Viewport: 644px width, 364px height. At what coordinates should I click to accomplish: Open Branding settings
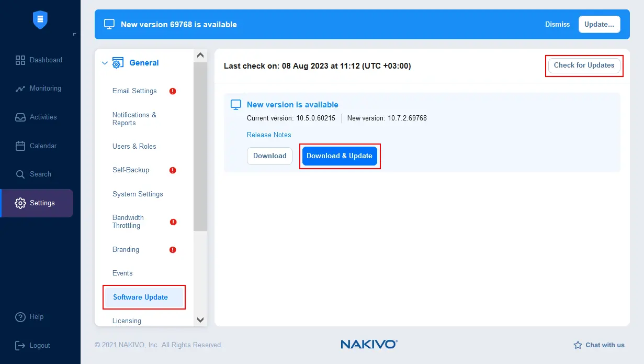pyautogui.click(x=126, y=250)
